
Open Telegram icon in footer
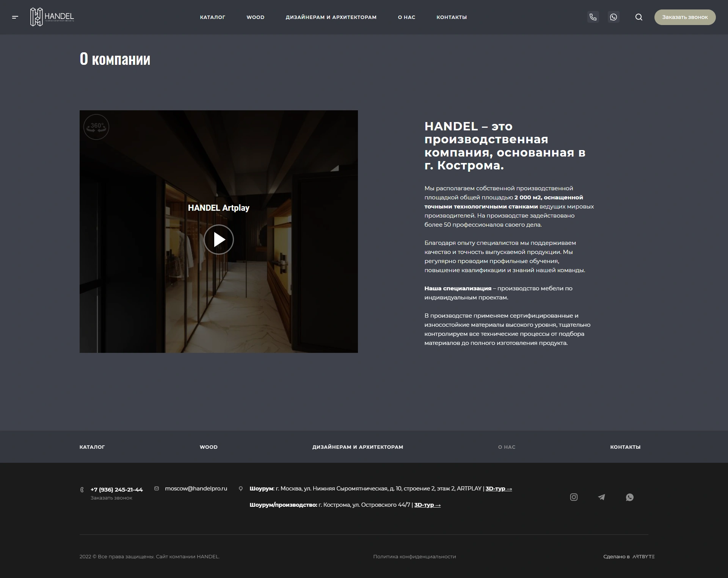(602, 497)
